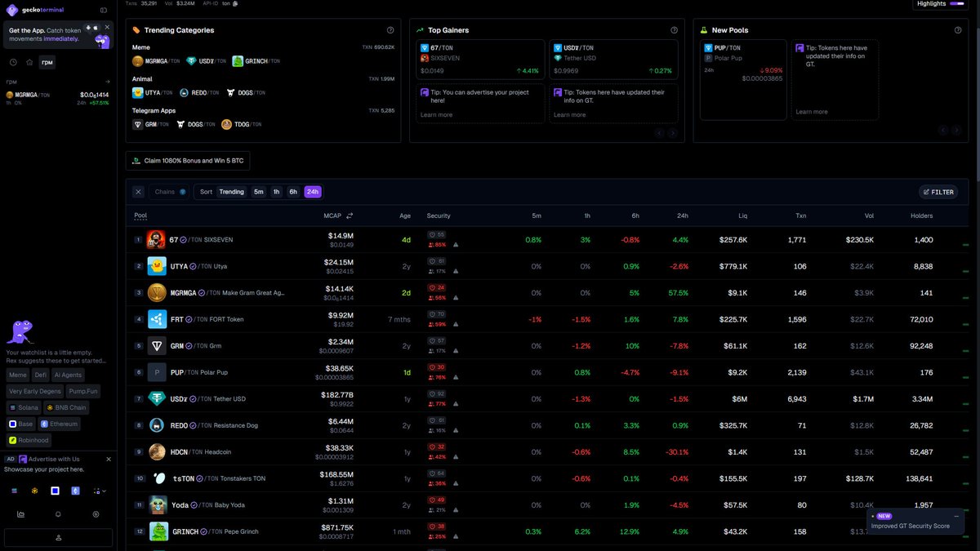Image resolution: width=980 pixels, height=551 pixels.
Task: Click the REDO Resistance Dog row name
Action: 214,425
